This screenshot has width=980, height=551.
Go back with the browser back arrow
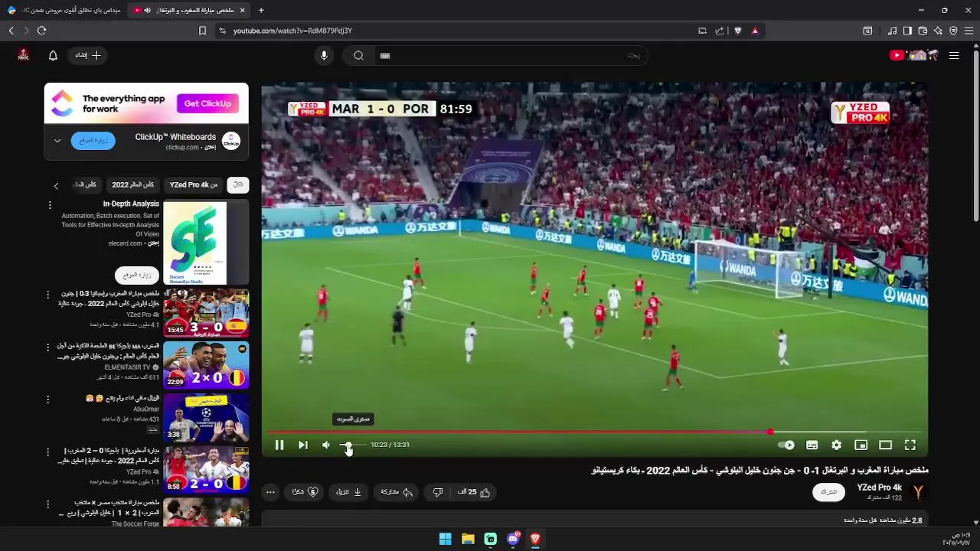(x=11, y=31)
